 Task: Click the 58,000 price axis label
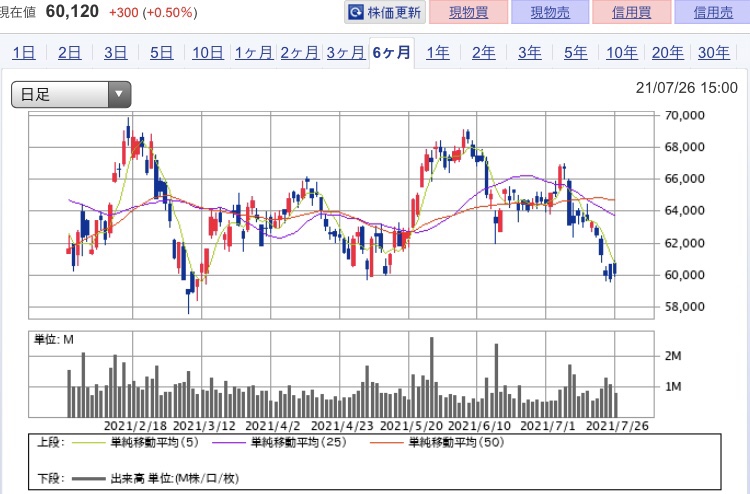pos(684,307)
